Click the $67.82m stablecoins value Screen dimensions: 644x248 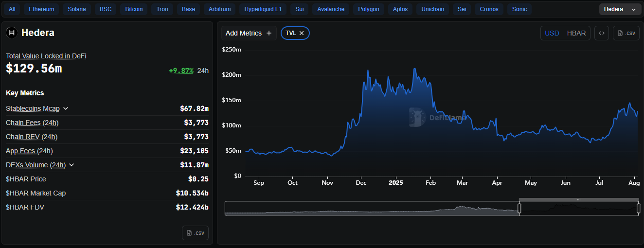(194, 108)
